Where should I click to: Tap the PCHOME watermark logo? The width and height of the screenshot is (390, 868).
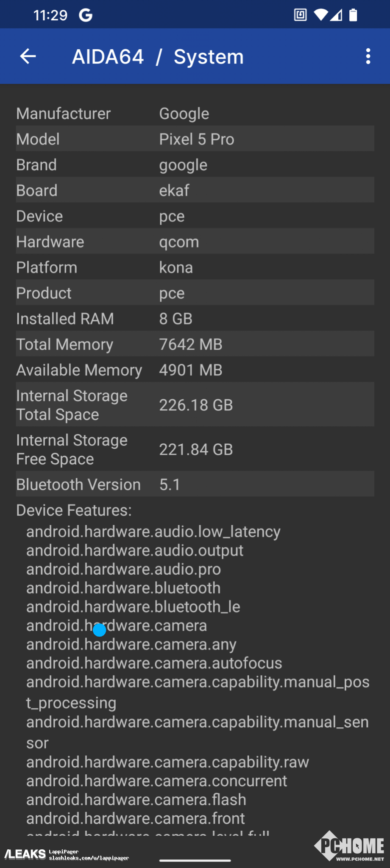coord(350,846)
